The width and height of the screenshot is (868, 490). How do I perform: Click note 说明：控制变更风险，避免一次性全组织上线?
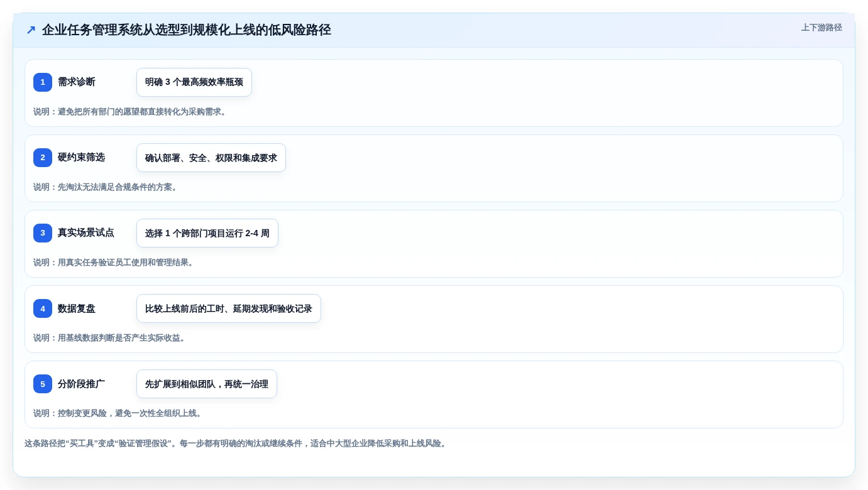(118, 413)
